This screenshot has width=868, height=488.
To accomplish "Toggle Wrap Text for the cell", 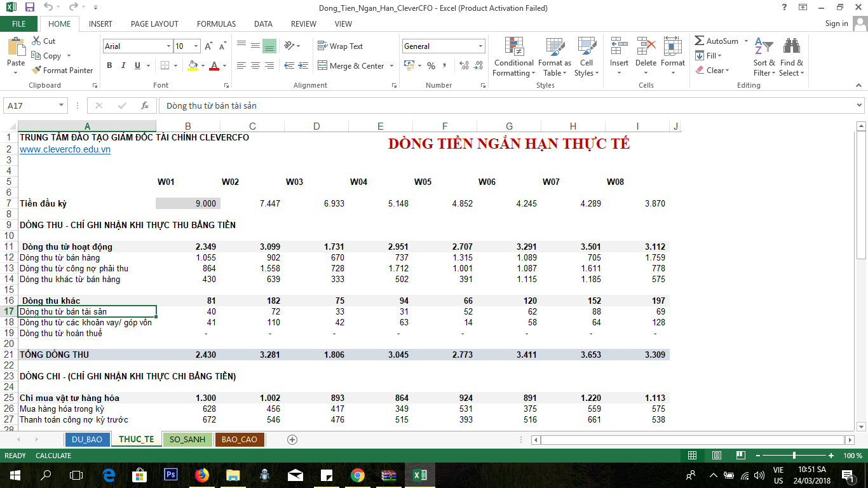I will point(340,46).
